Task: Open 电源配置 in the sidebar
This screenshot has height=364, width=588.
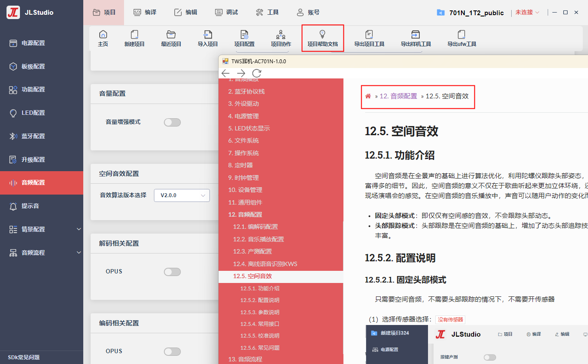Action: (x=42, y=43)
